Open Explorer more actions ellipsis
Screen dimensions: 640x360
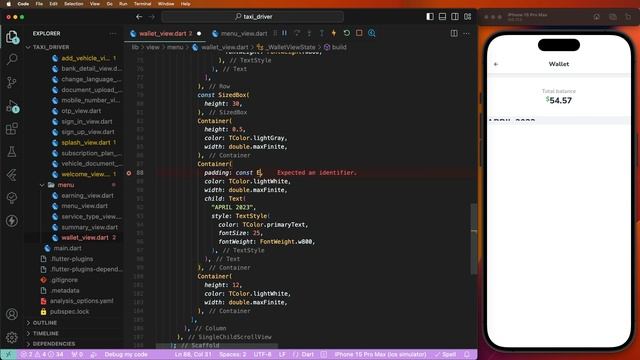click(x=113, y=33)
